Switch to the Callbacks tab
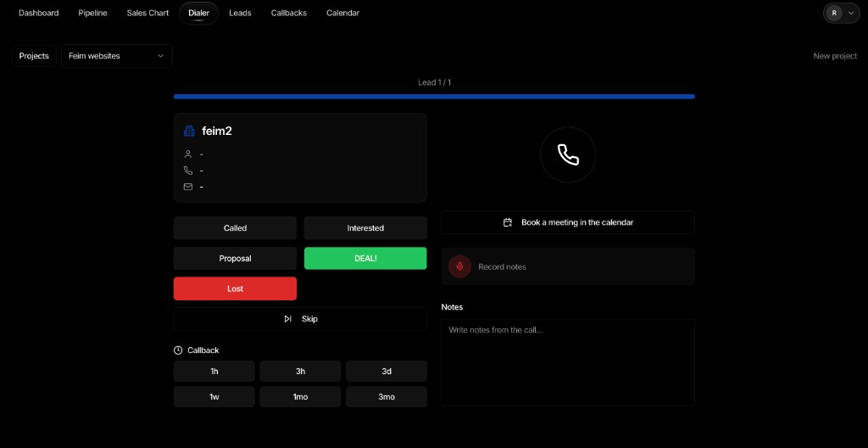 [289, 13]
